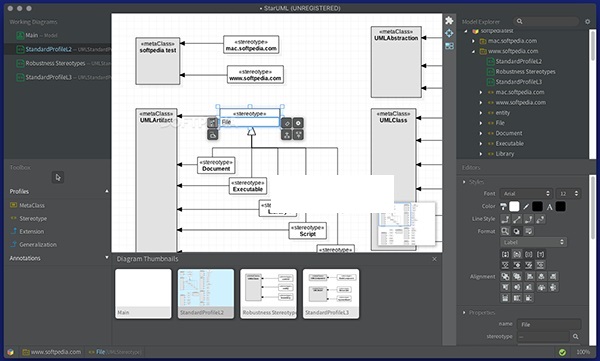Select the Script stereotype box on canvas

click(308, 230)
